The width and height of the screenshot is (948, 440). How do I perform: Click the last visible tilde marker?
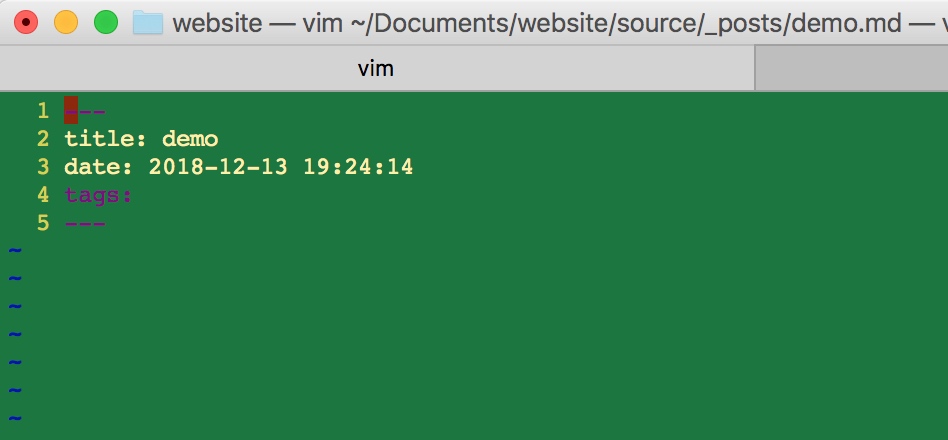15,418
